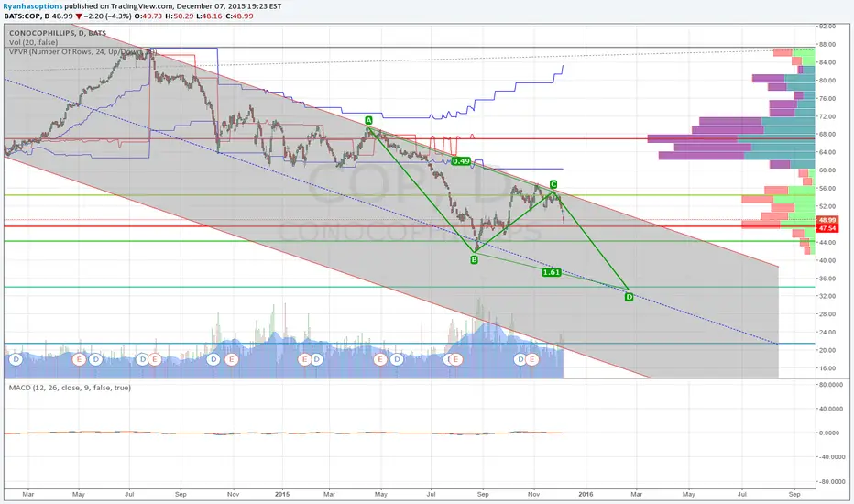Click the 32.00 price axis label

pyautogui.click(x=827, y=296)
